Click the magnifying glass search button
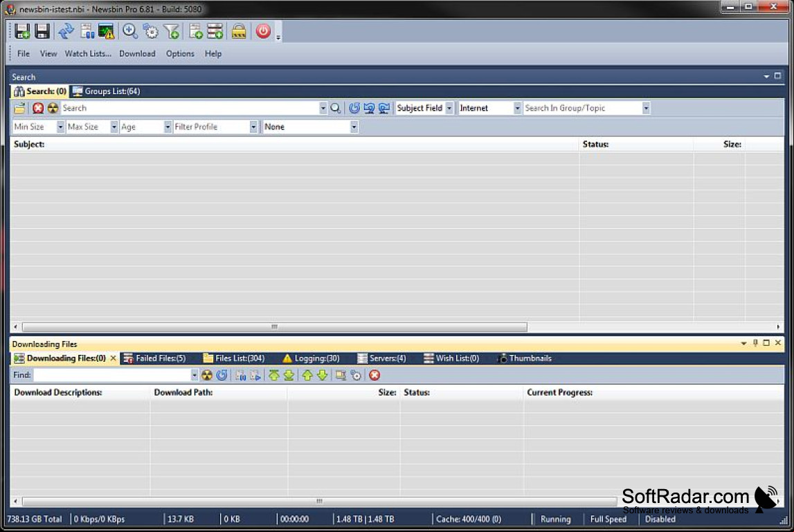The height and width of the screenshot is (532, 794). (335, 108)
